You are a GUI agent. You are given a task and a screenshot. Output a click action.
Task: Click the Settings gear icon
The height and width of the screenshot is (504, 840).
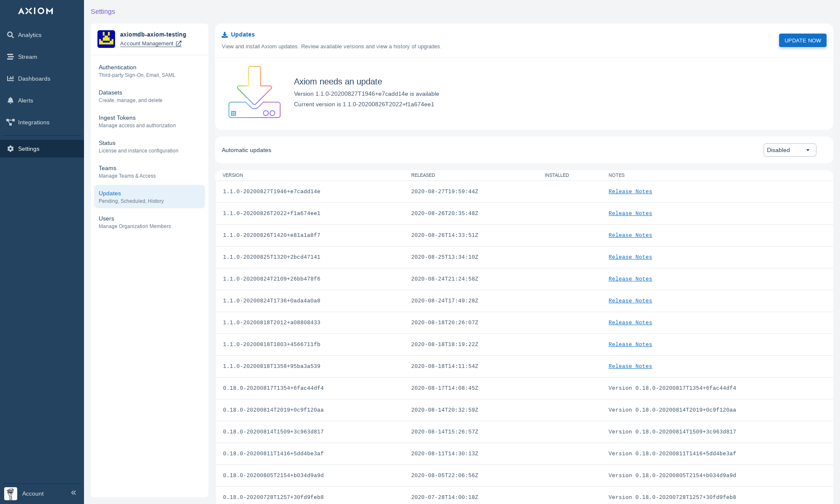(10, 149)
